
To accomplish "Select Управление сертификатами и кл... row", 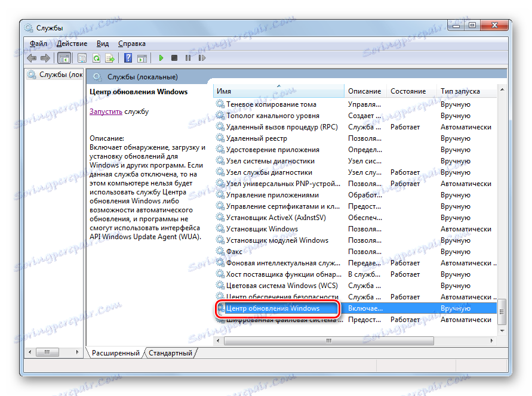I will [356, 206].
